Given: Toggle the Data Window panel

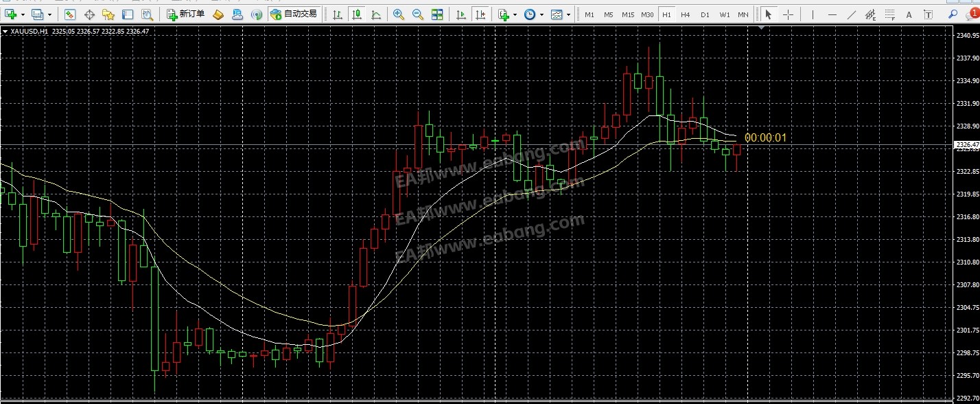Looking at the screenshot, I should 89,14.
